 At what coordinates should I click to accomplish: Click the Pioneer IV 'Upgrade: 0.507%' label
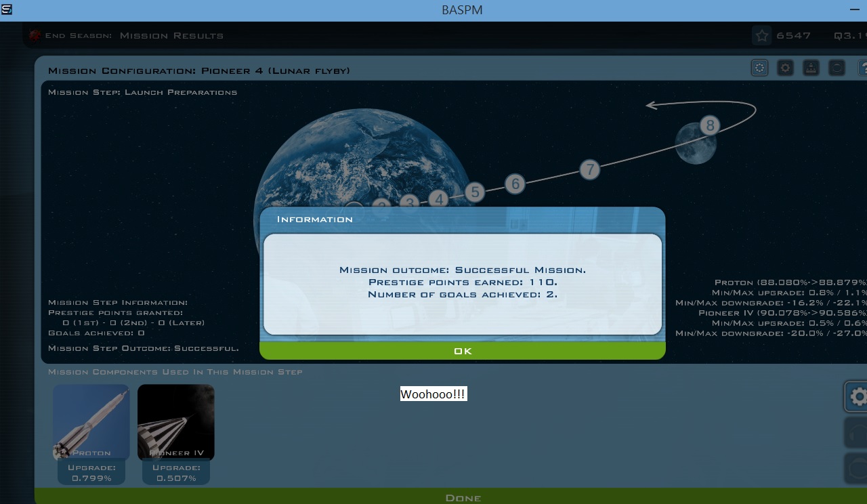click(176, 473)
